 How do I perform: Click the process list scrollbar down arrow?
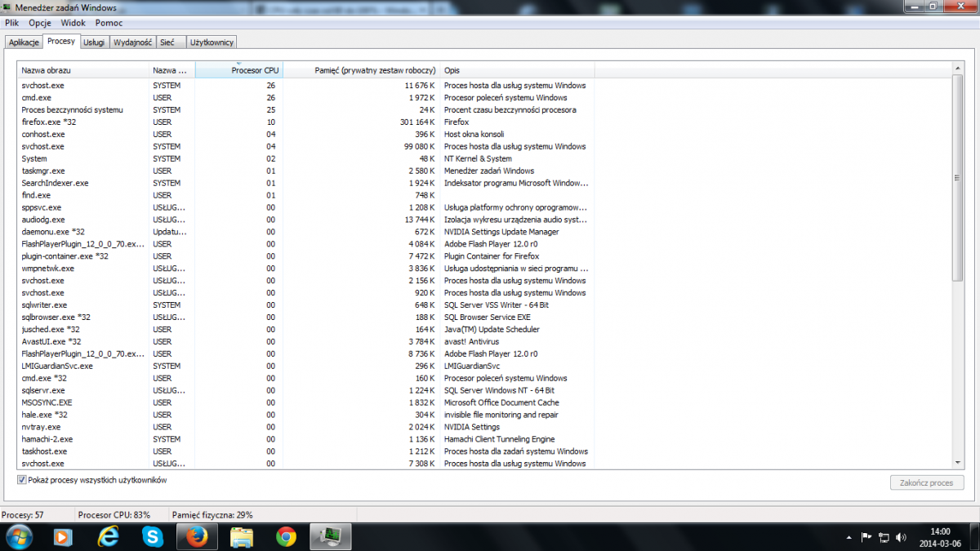click(x=958, y=463)
